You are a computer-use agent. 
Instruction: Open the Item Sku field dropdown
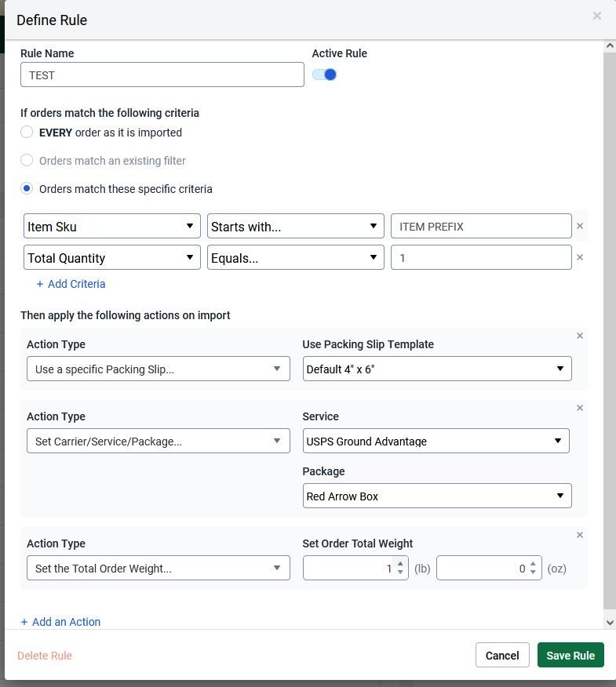tap(111, 227)
